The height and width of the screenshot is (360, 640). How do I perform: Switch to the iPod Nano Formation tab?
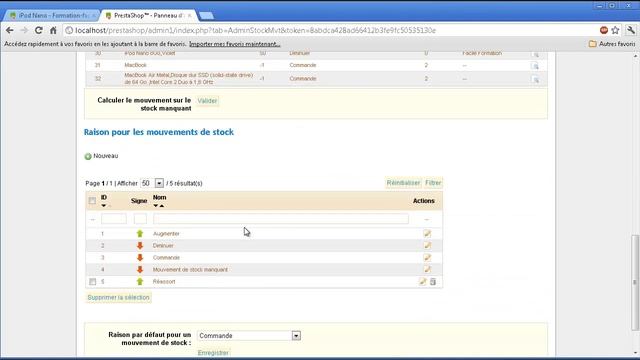click(52, 16)
